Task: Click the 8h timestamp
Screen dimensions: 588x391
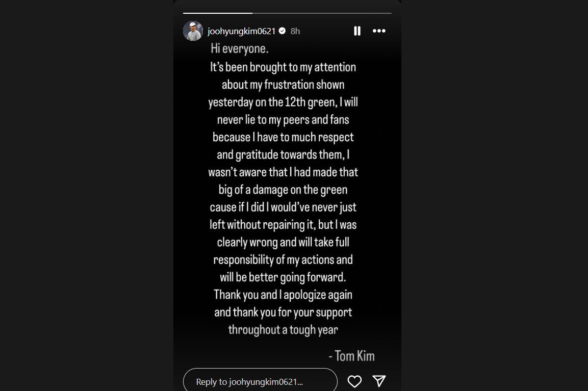Action: click(295, 31)
